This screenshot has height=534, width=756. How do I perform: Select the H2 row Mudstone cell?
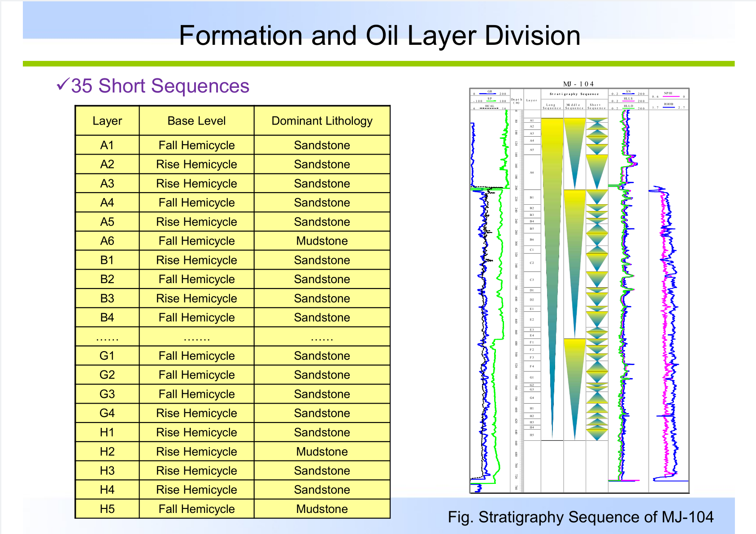tap(322, 452)
